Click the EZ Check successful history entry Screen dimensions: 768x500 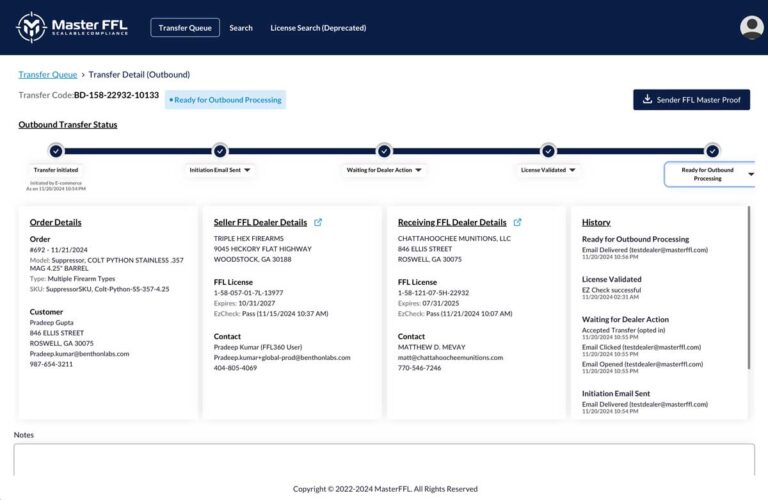coord(611,290)
